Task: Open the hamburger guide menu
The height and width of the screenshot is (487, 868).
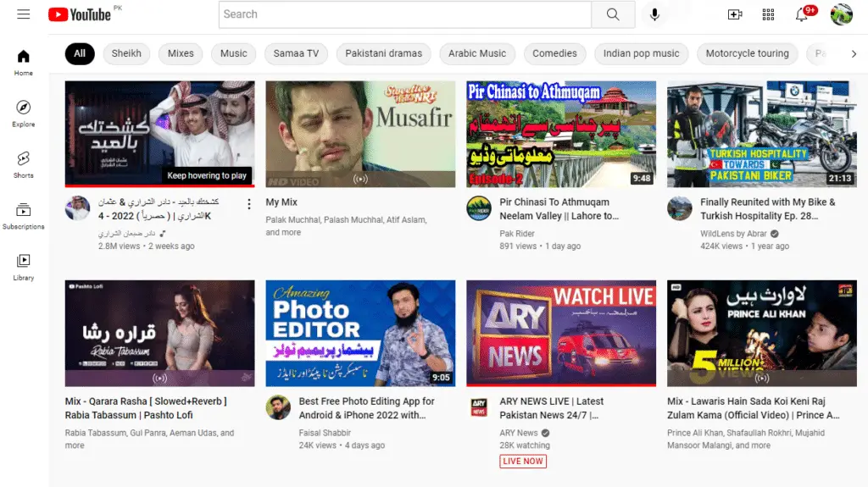Action: coord(23,14)
